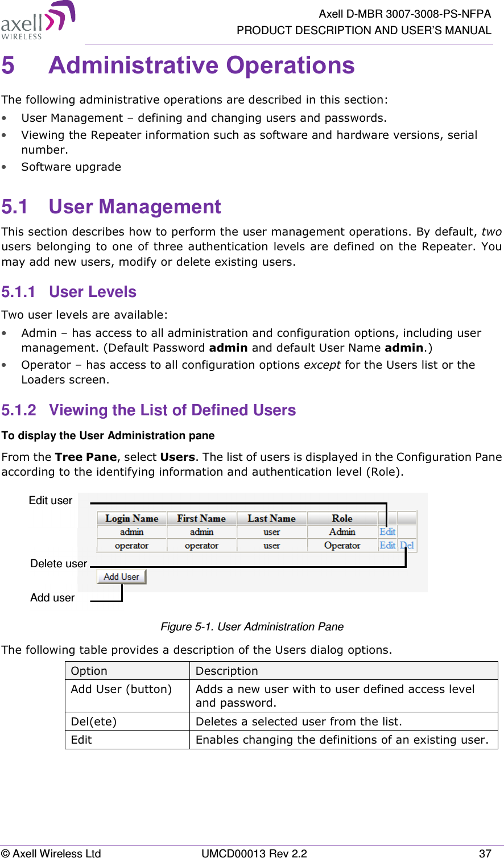This screenshot has height=858, width=504.
Task: Click the Add user callout label
Action: 52,597
